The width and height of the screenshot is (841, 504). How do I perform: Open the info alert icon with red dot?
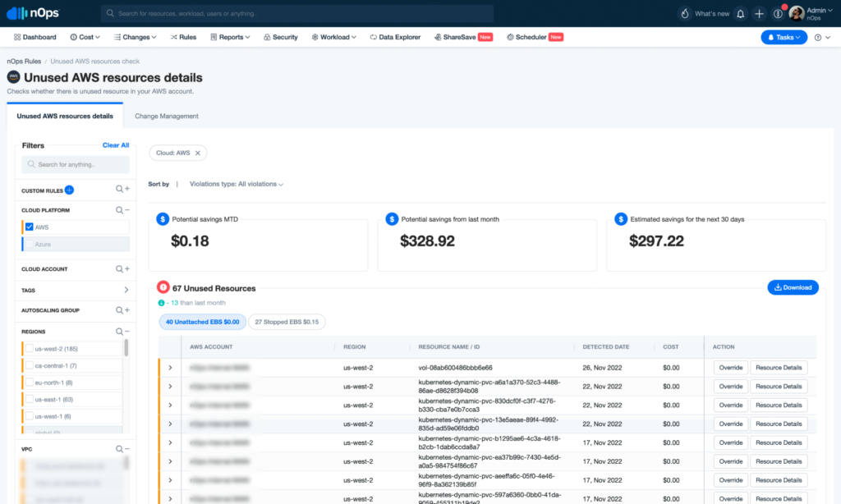click(778, 14)
